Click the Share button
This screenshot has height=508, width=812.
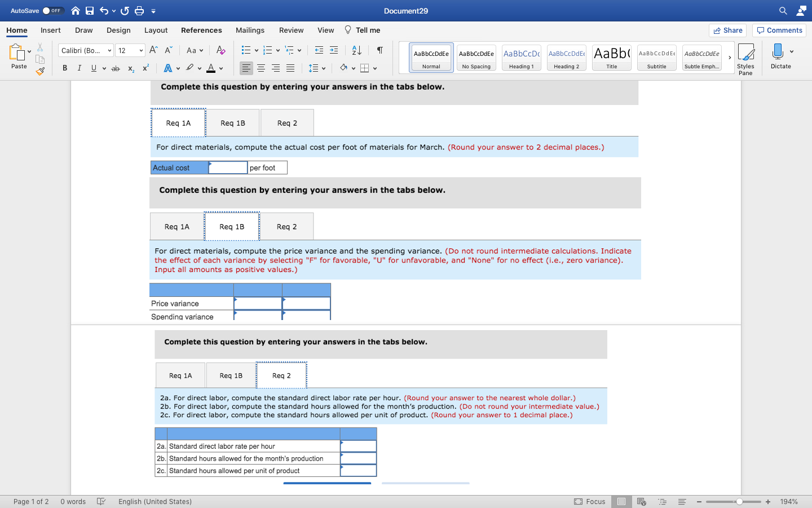click(727, 30)
